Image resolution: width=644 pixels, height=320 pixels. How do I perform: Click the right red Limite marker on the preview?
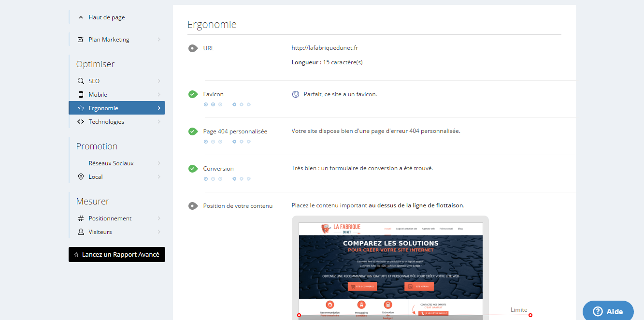click(530, 315)
